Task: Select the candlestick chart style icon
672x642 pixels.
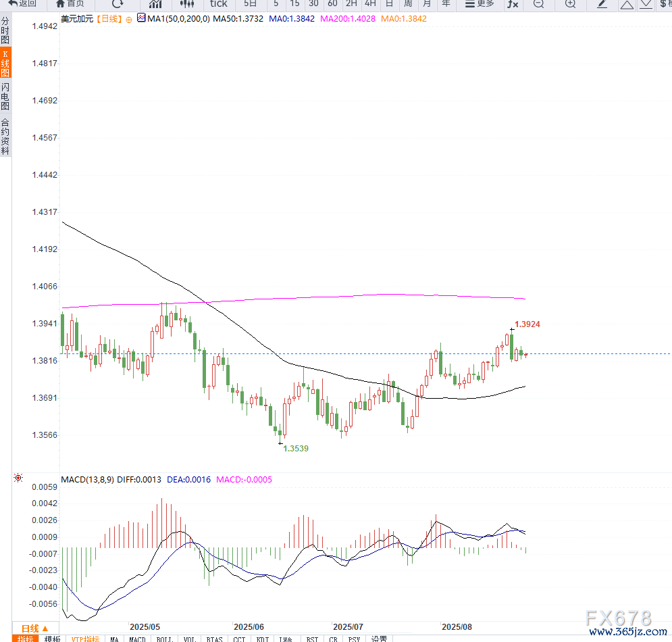Action: point(186,3)
